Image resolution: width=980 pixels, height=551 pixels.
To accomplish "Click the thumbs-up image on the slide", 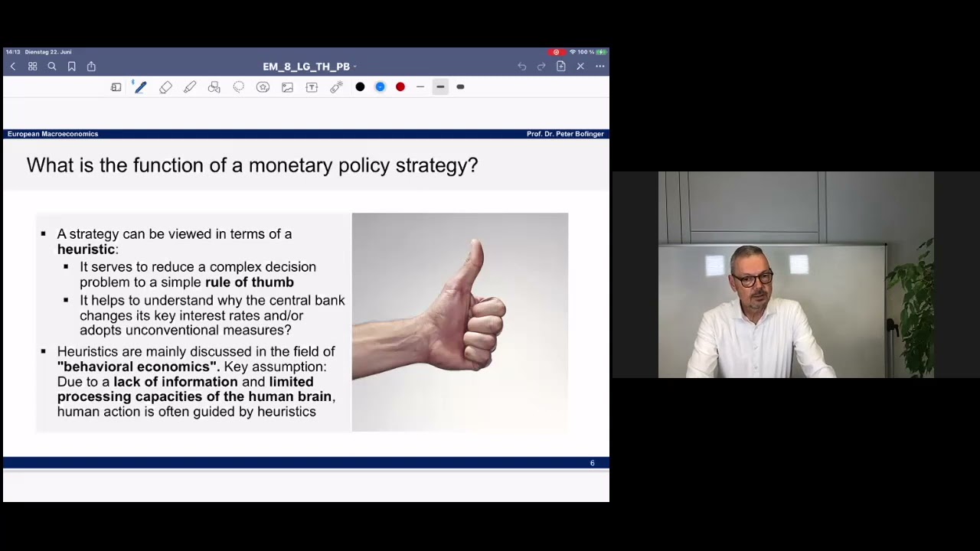I will pos(460,322).
